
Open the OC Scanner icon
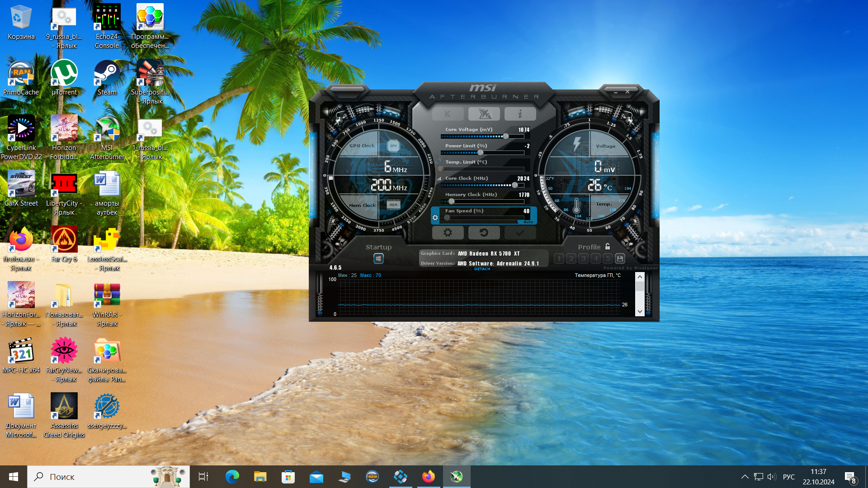(x=484, y=114)
